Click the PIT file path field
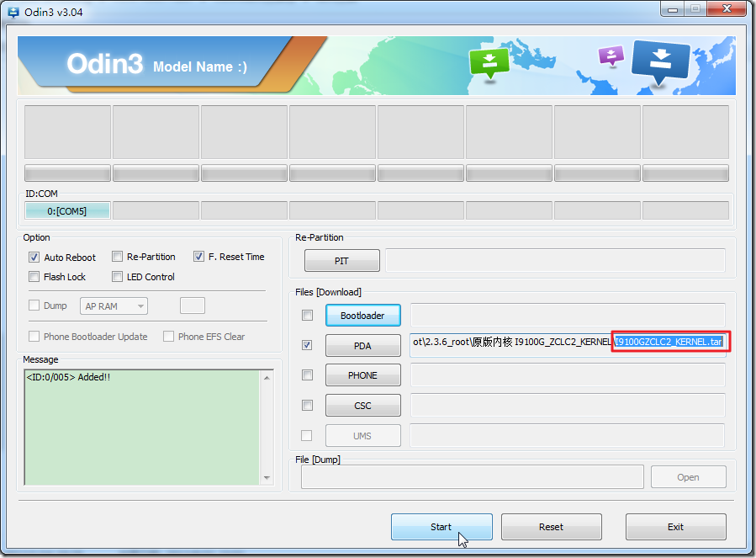The width and height of the screenshot is (756, 558). click(x=555, y=261)
